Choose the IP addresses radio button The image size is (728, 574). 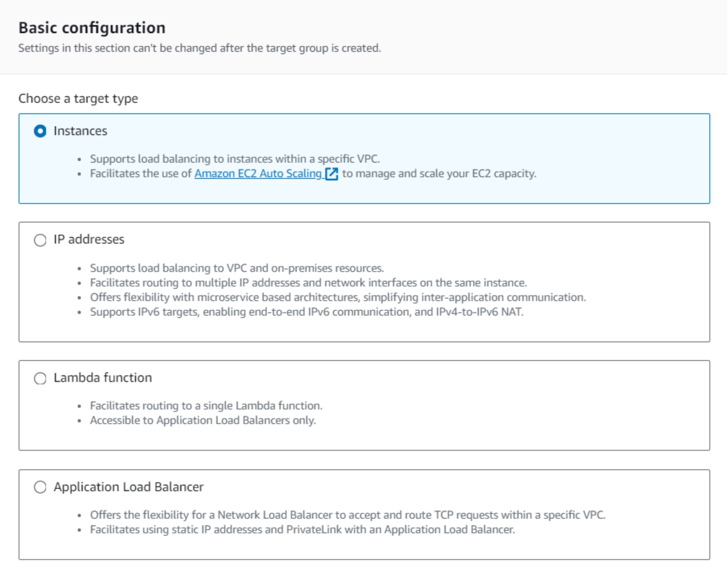[x=40, y=240]
